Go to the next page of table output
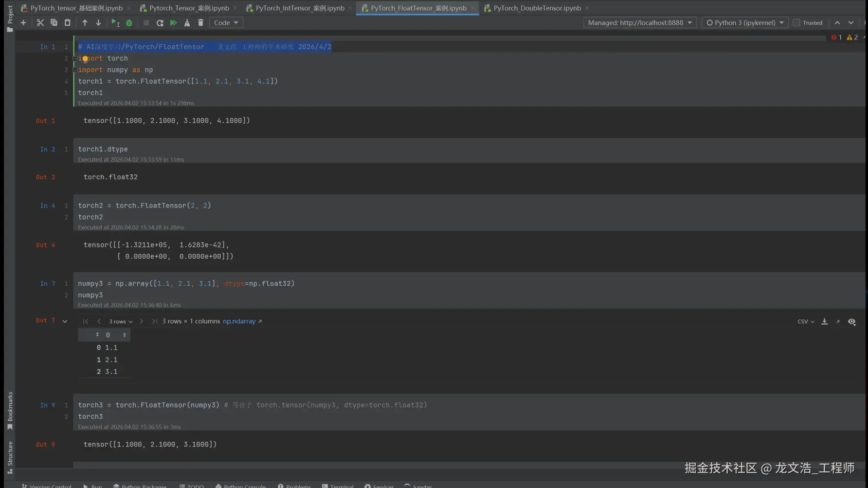The height and width of the screenshot is (488, 868). coord(142,321)
